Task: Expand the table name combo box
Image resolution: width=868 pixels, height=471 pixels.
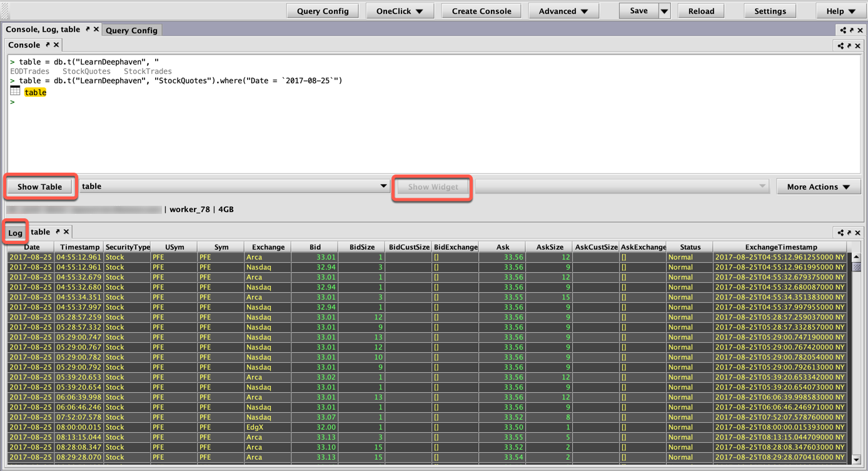Action: [383, 186]
